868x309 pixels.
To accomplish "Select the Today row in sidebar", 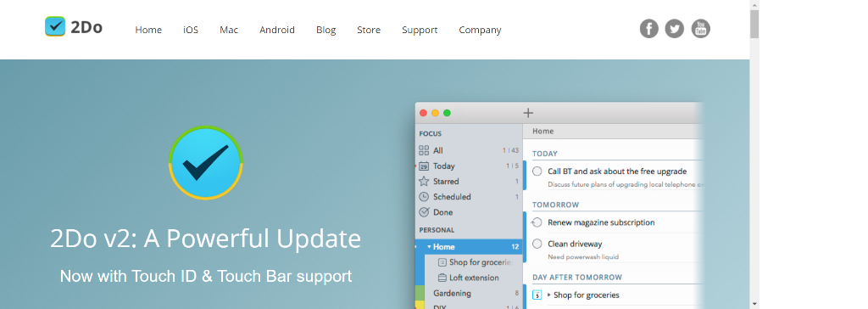I will pyautogui.click(x=469, y=166).
